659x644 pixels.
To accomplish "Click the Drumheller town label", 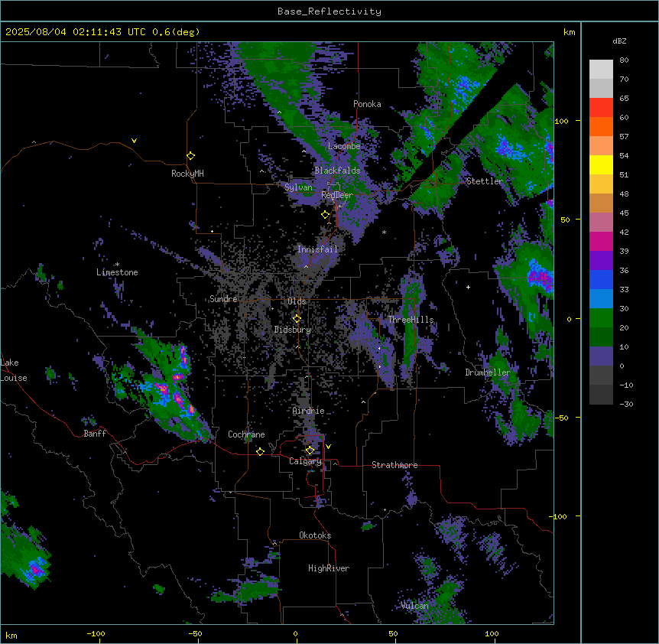I will pos(488,372).
